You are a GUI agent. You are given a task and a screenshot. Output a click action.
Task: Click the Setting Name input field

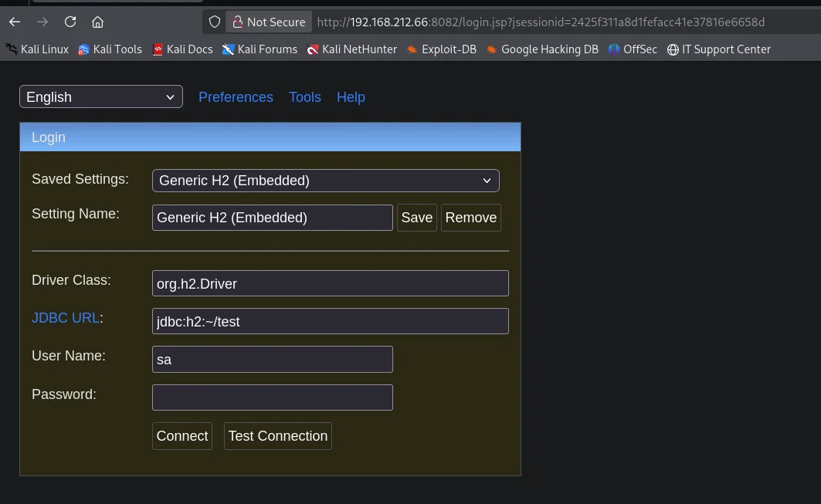pyautogui.click(x=273, y=218)
